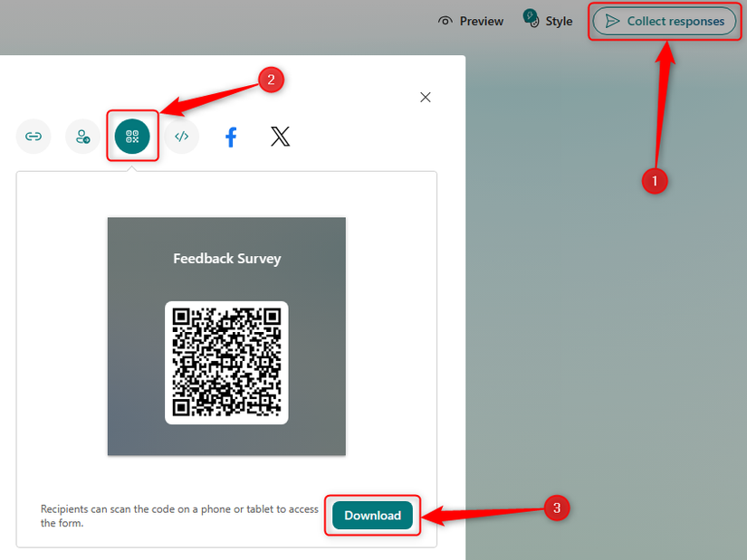The image size is (747, 560).
Task: Select the copy link share icon
Action: 34,137
